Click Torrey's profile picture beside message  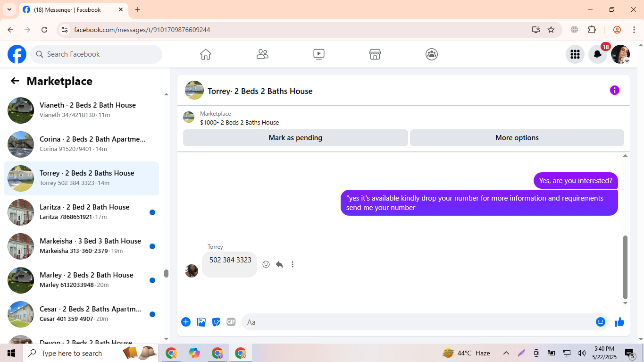pyautogui.click(x=192, y=270)
